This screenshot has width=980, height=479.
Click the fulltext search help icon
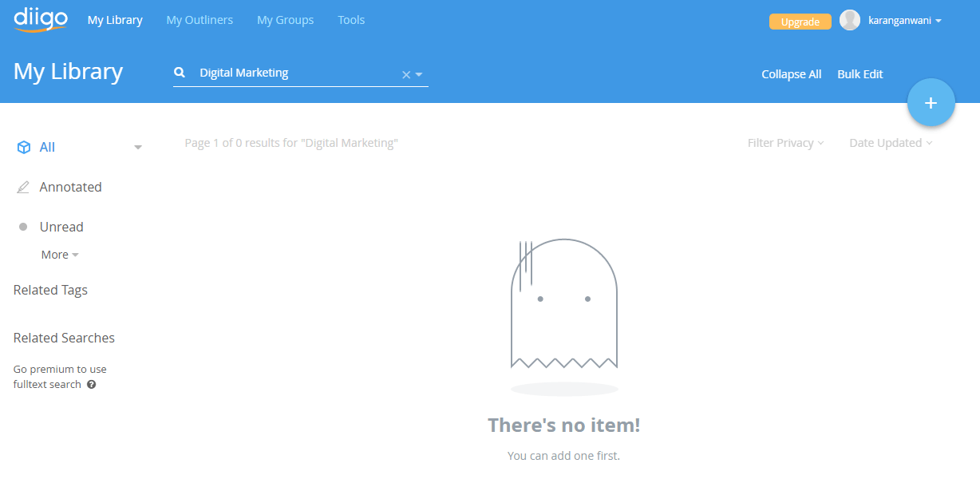[x=92, y=385]
